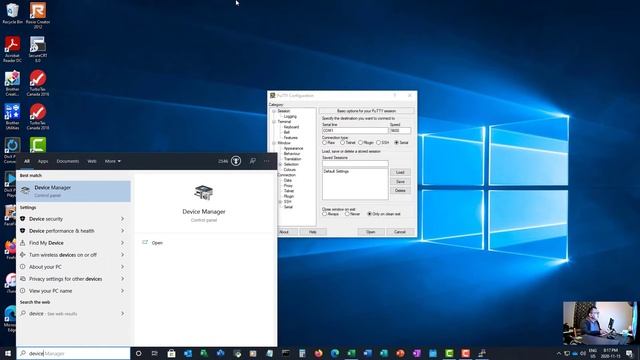Click Cancel button in PuTTY Configuration
This screenshot has height=360, width=640.
coord(400,232)
